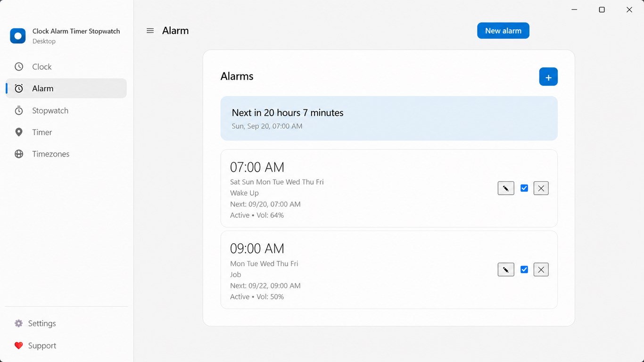Select the 'Next in 20 hours 7 minutes' banner
Image resolution: width=644 pixels, height=362 pixels.
(389, 118)
